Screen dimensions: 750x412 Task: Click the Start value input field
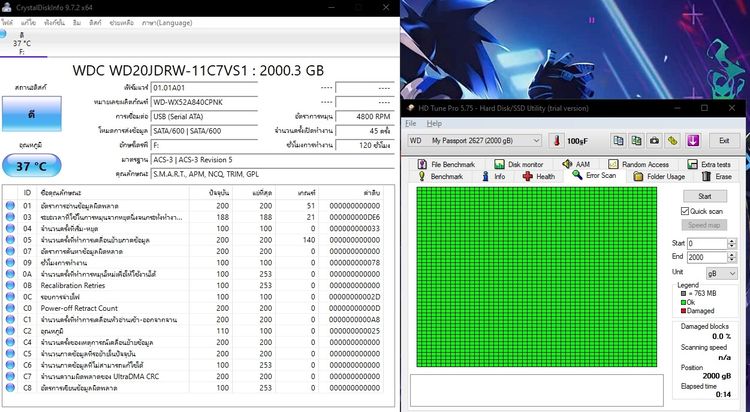click(x=707, y=244)
